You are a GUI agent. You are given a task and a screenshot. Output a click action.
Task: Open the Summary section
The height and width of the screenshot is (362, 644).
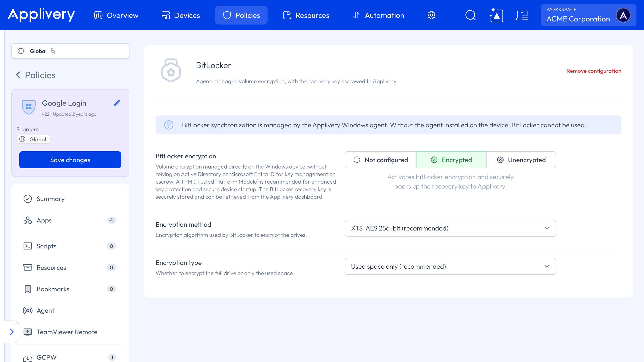tap(70, 199)
